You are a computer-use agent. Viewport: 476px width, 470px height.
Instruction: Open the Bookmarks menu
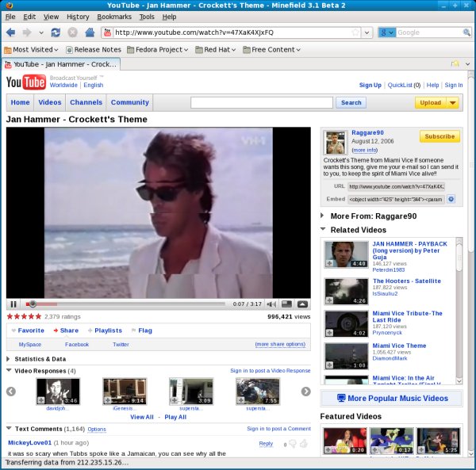pyautogui.click(x=114, y=17)
